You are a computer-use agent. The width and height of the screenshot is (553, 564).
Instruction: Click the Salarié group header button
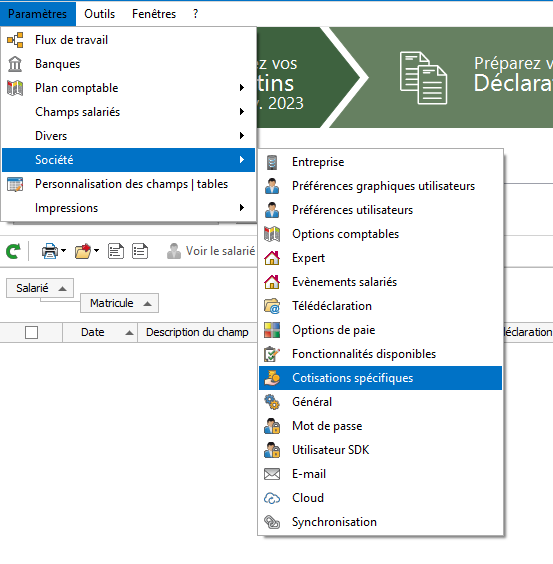[40, 288]
